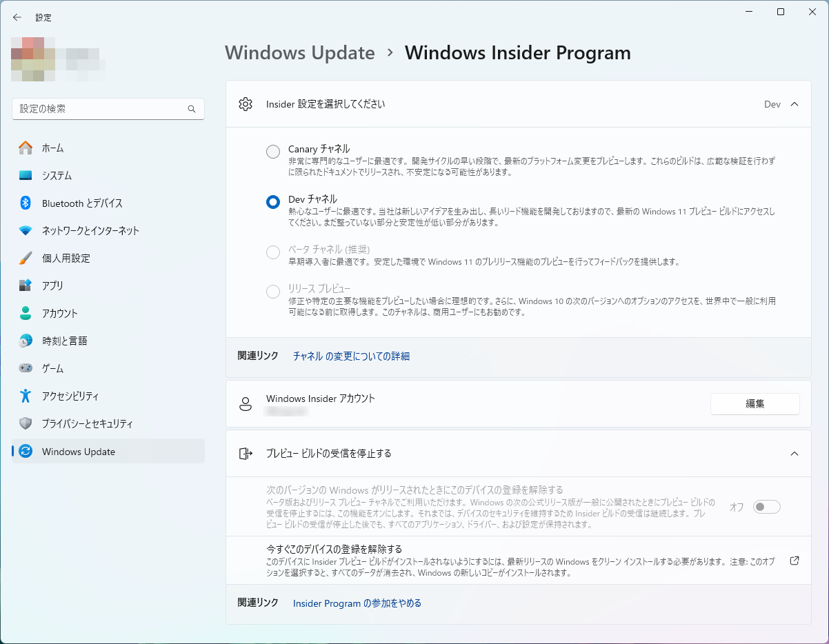The height and width of the screenshot is (644, 829).
Task: Open the Insider Program の参加をやめる link
Action: 357,602
